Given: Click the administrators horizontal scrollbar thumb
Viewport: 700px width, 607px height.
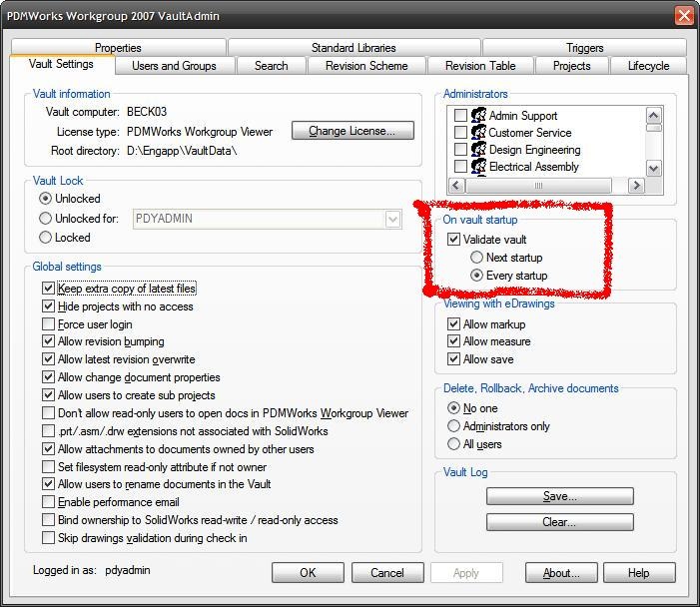Looking at the screenshot, I should coord(538,186).
